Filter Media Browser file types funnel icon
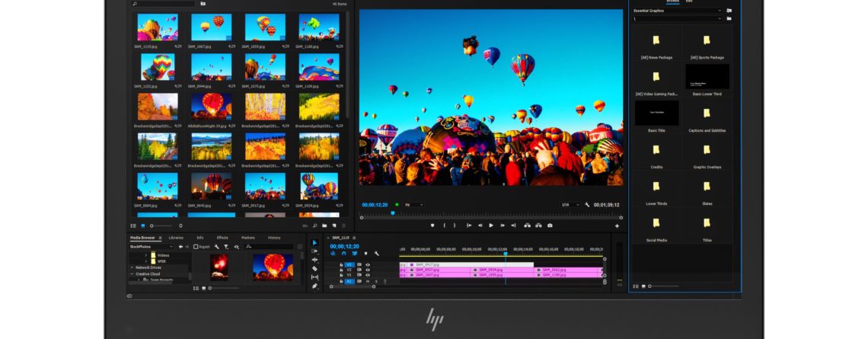The width and height of the screenshot is (868, 339). pyautogui.click(x=226, y=247)
